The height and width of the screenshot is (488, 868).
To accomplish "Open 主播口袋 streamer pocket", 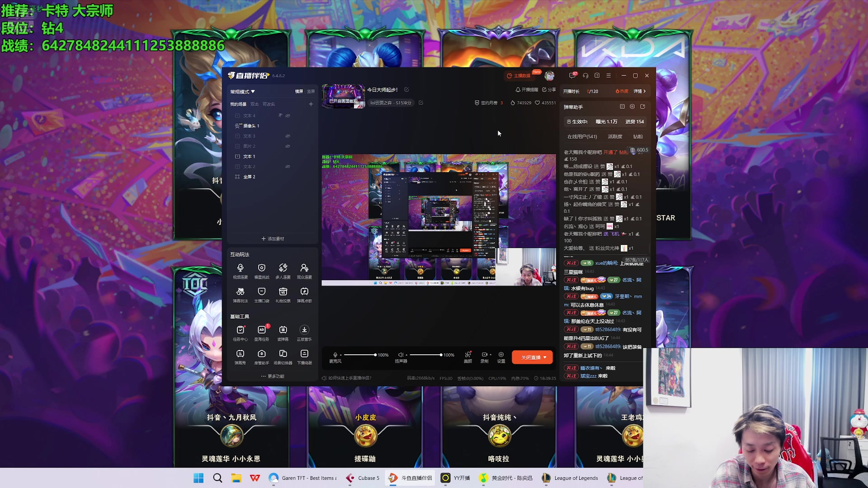I will click(x=261, y=295).
